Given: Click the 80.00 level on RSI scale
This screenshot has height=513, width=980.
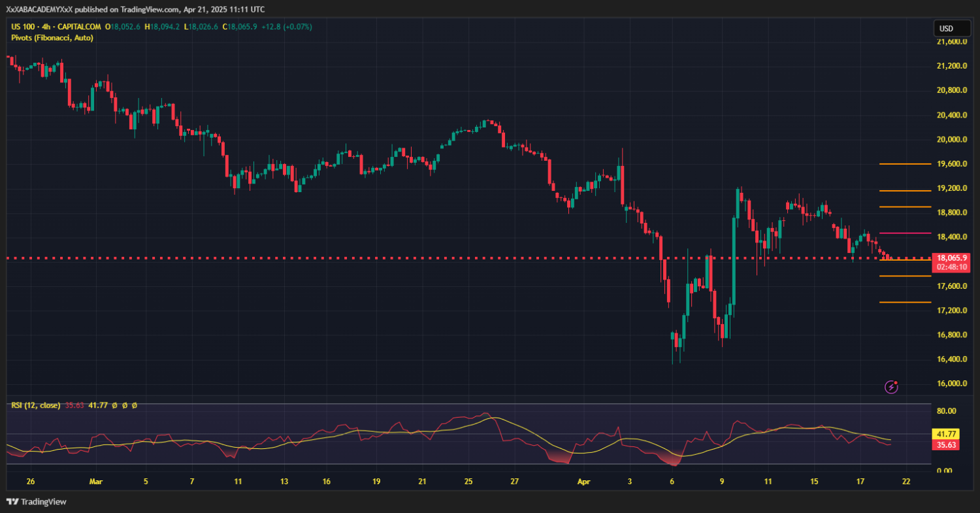Looking at the screenshot, I should coord(947,411).
